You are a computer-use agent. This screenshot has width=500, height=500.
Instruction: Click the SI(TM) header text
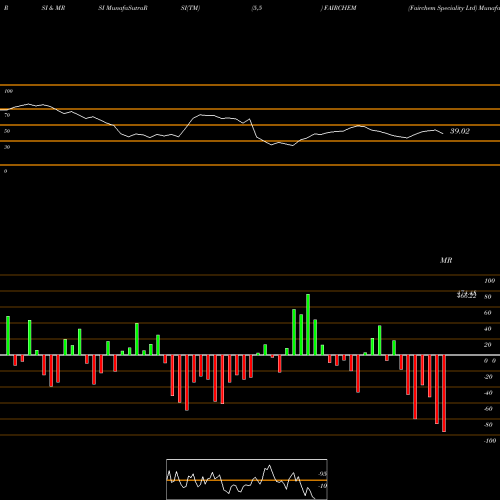(190, 8)
